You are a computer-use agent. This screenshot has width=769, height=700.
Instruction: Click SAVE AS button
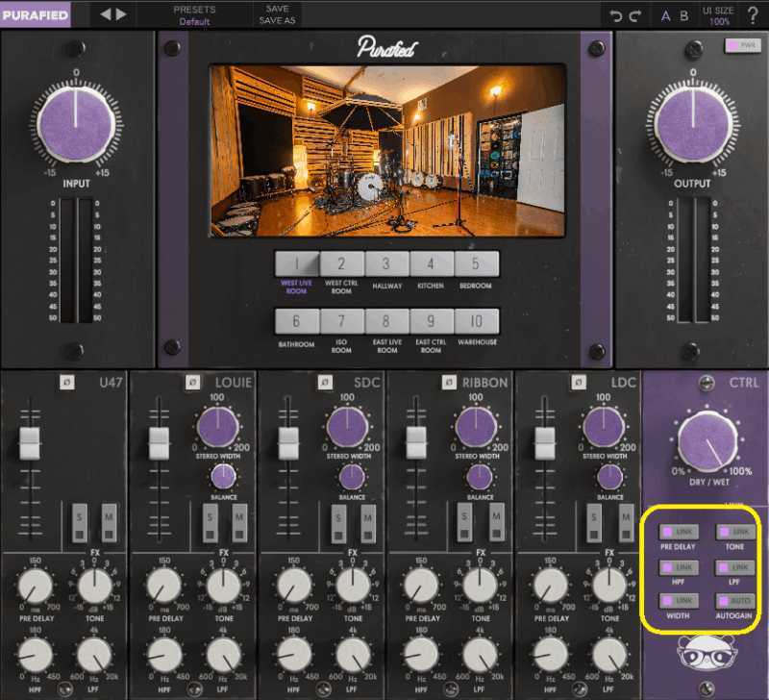[277, 21]
